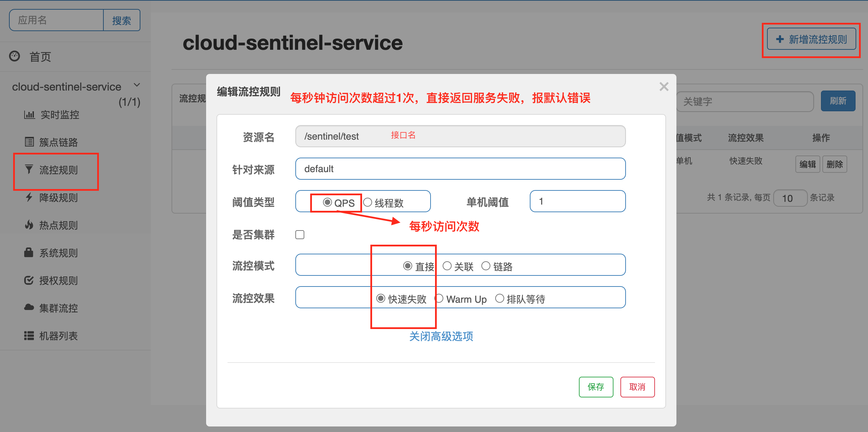The height and width of the screenshot is (432, 868).
Task: Click the 系统规则 lock icon
Action: (x=29, y=252)
